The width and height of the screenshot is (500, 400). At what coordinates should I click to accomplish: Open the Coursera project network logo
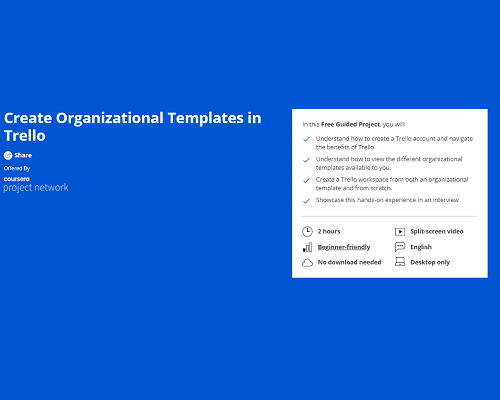click(x=36, y=184)
